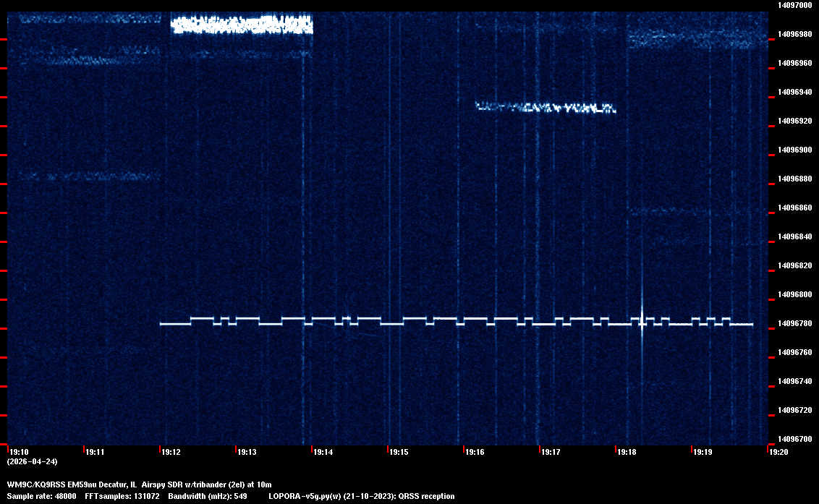Select the 19:15 time label

399,452
